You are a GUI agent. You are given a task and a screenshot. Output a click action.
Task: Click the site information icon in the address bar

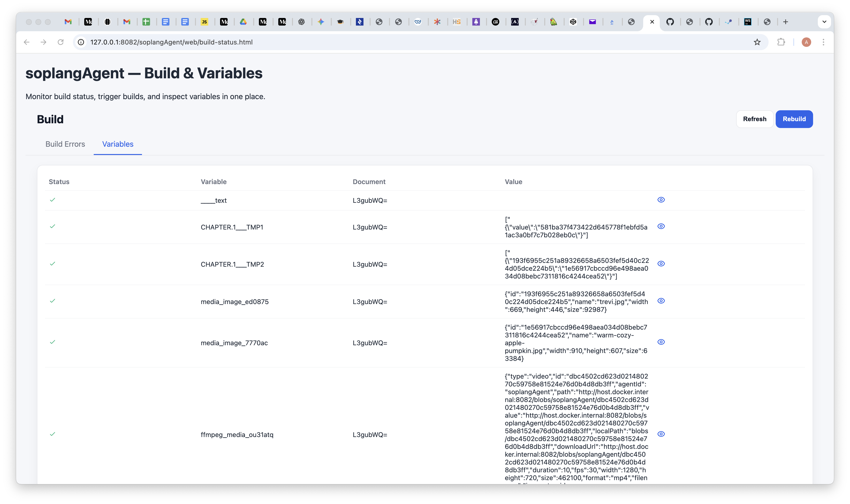[81, 42]
